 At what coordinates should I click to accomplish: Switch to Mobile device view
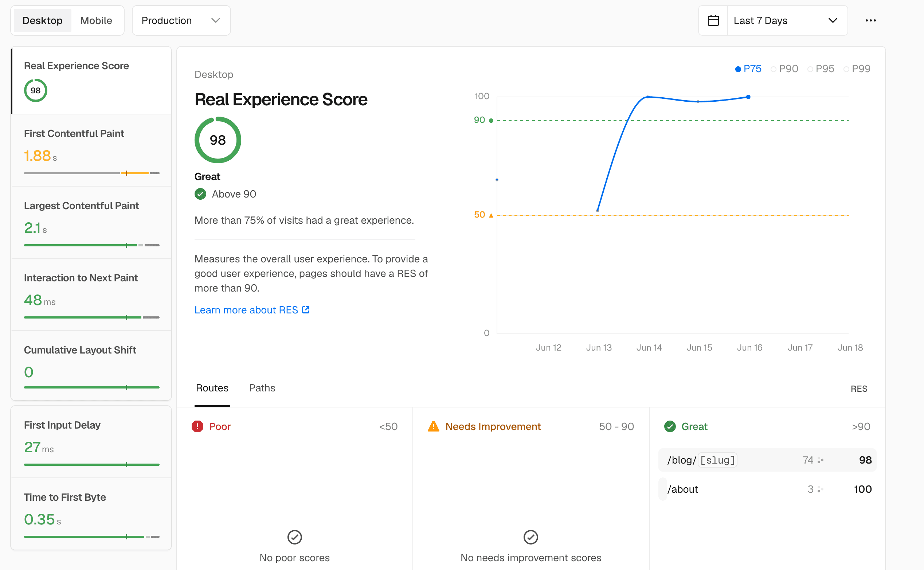96,20
